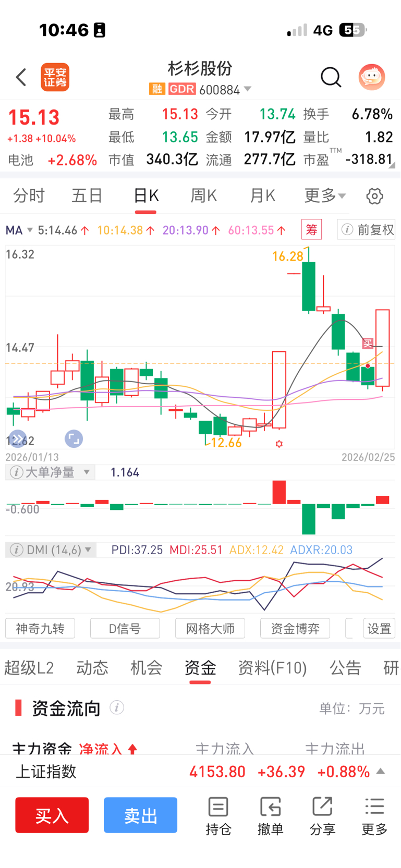Switch to 分时 chart tab
Viewport: 401px width, 868px height.
29,196
